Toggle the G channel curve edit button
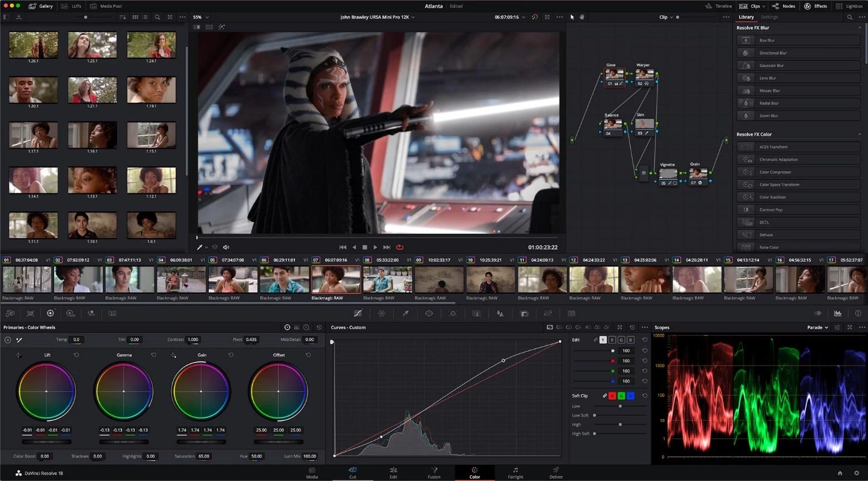The width and height of the screenshot is (868, 481). (x=621, y=340)
